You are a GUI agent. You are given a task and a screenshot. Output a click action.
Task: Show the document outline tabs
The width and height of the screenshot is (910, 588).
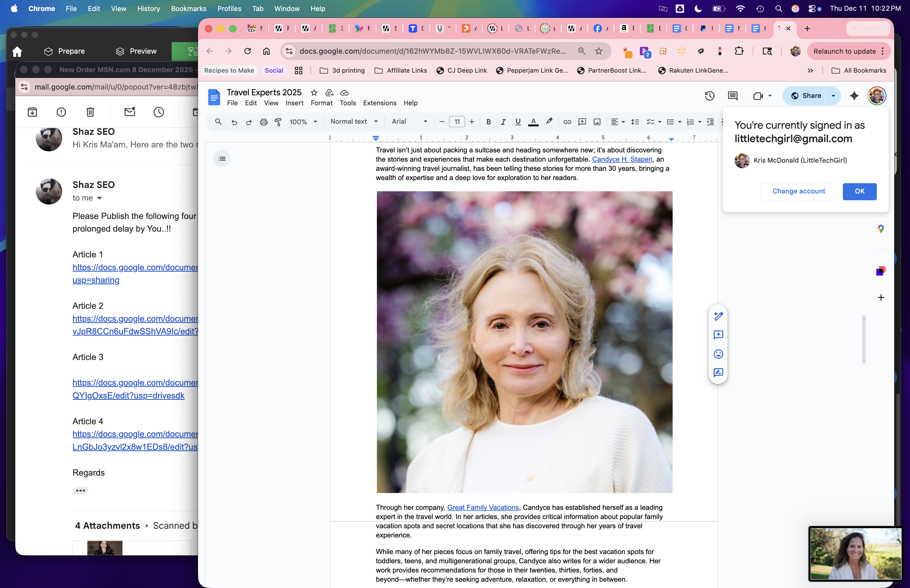point(221,159)
